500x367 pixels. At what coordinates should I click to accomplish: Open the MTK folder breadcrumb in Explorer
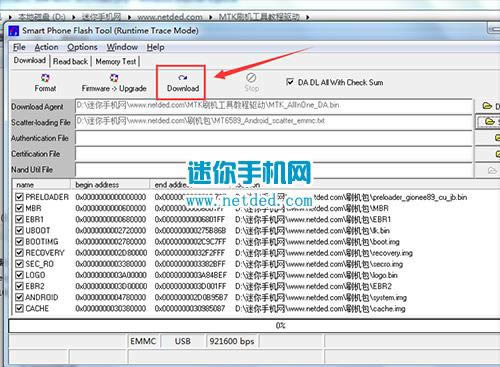pos(259,17)
